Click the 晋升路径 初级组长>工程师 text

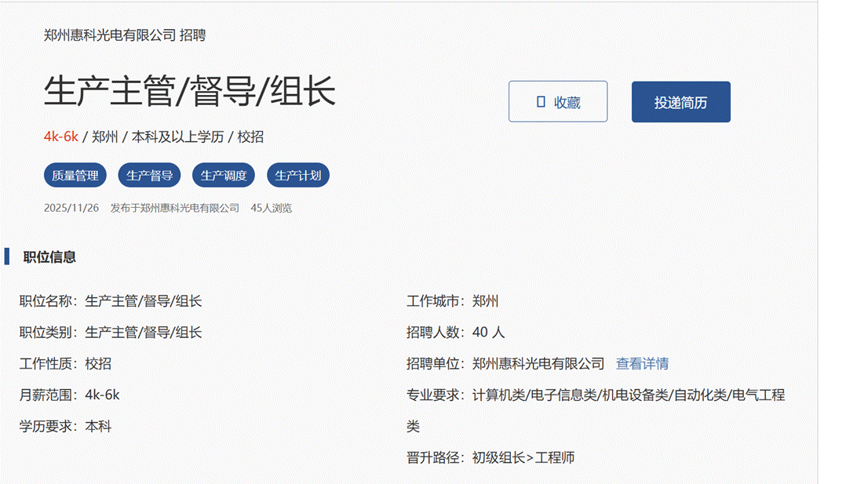[x=491, y=457]
